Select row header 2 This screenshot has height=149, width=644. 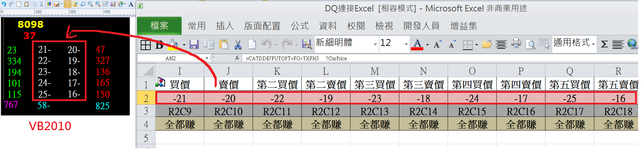coord(146,98)
